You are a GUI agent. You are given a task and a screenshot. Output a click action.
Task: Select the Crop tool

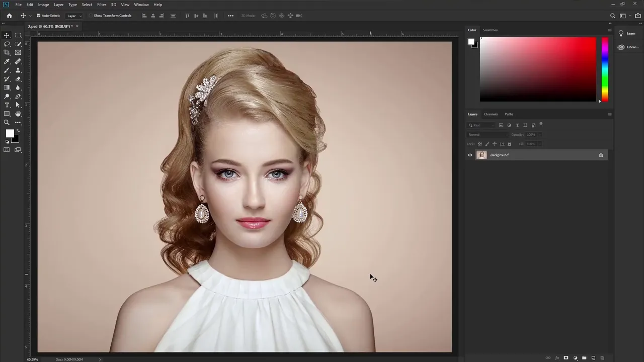click(7, 53)
